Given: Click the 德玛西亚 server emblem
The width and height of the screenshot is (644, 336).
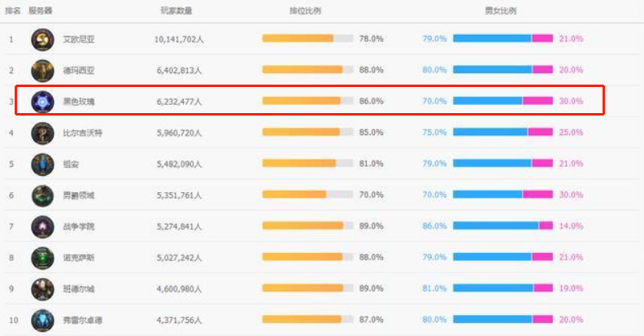Looking at the screenshot, I should coord(42,70).
